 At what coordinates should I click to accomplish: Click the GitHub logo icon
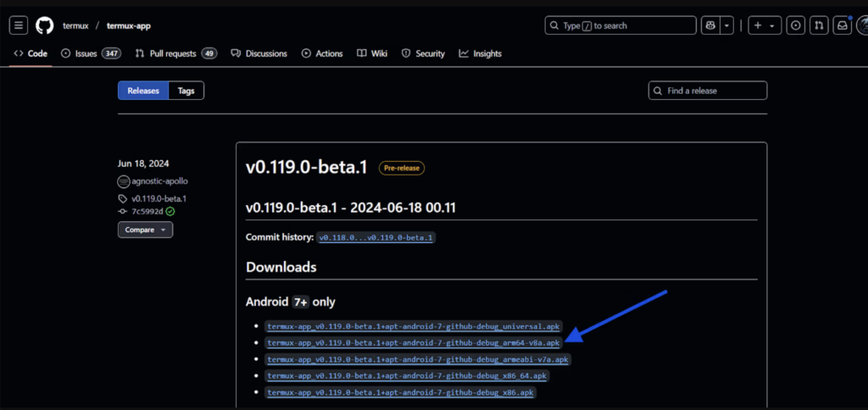(x=44, y=25)
